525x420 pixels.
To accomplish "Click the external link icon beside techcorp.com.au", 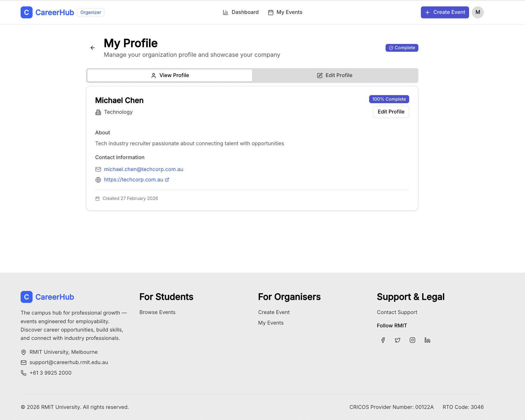I will click(x=167, y=179).
